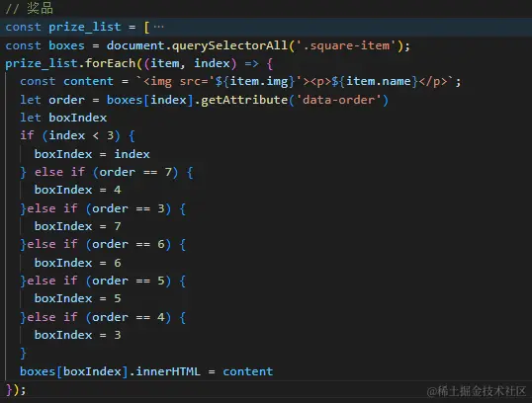The image size is (532, 403).
Task: Click the 'data-order' string literal
Action: pos(339,100)
